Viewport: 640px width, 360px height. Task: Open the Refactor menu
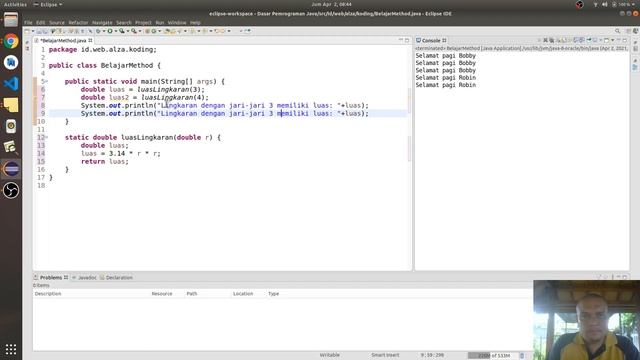point(78,22)
